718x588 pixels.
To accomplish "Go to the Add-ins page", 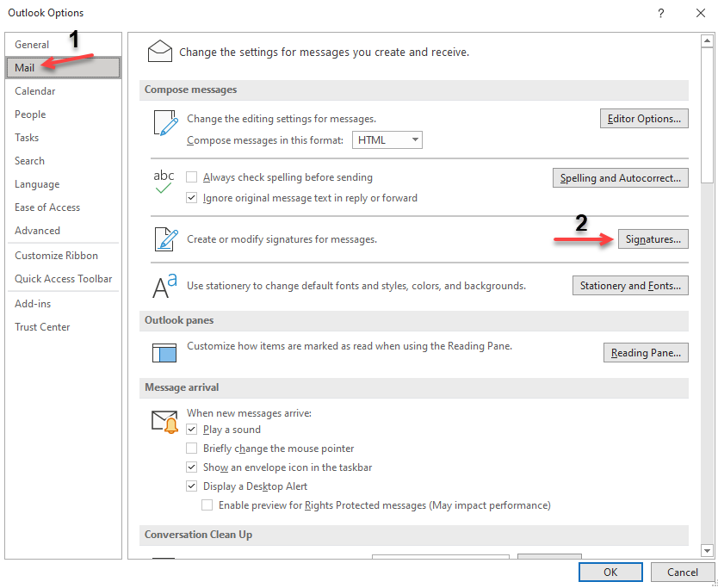I will pos(63,304).
